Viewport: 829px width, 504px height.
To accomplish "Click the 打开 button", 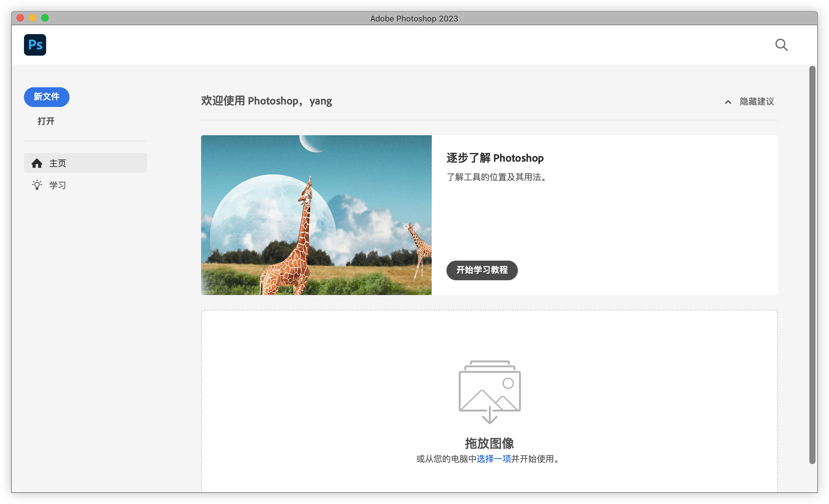I will click(x=46, y=121).
